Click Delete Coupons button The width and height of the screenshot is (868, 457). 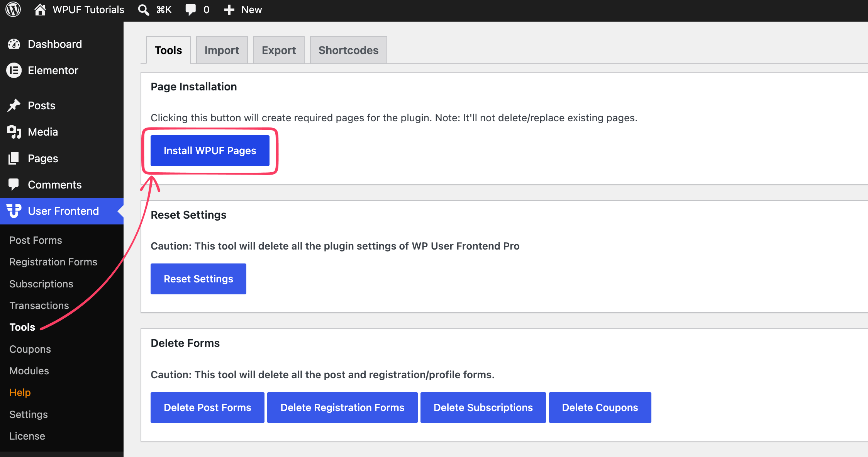pos(600,408)
